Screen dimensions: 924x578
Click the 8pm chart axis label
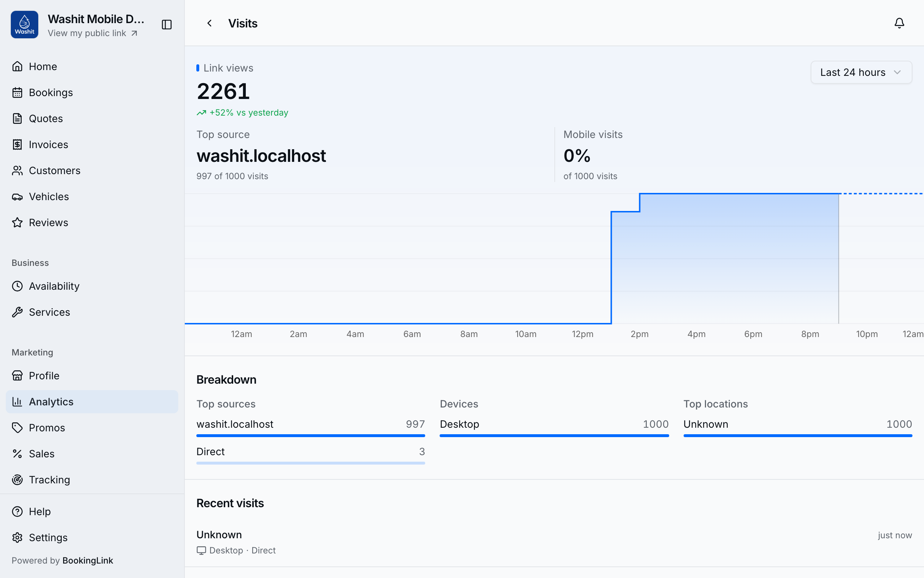[x=810, y=334]
